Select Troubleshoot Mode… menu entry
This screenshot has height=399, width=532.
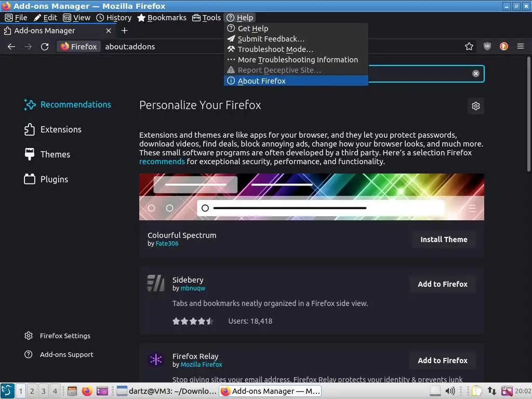(296, 49)
